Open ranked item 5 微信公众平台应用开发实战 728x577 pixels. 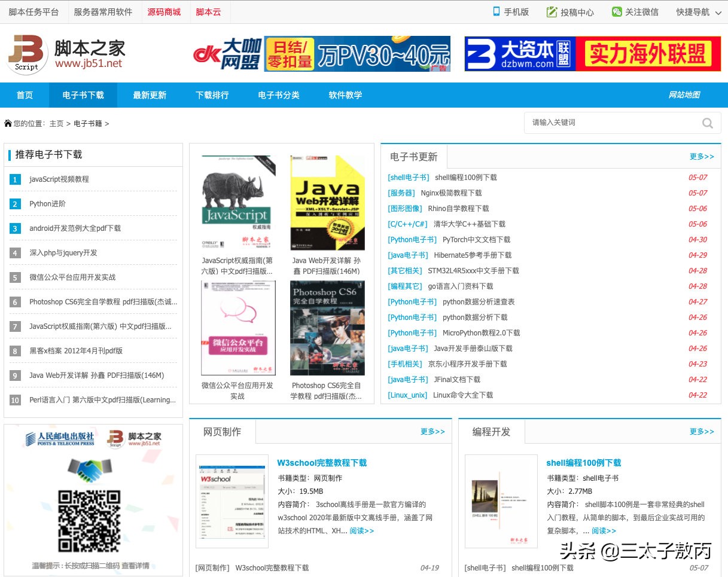tap(72, 277)
